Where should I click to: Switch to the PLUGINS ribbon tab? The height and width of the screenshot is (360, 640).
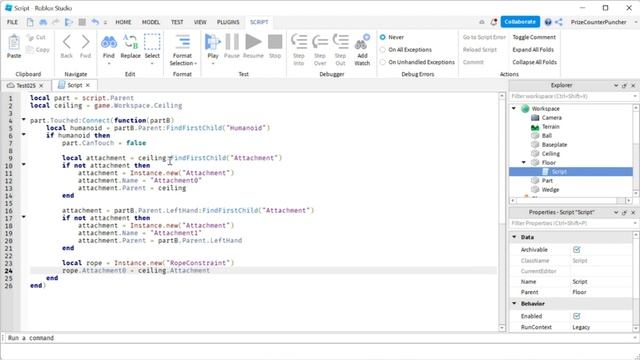coord(228,22)
